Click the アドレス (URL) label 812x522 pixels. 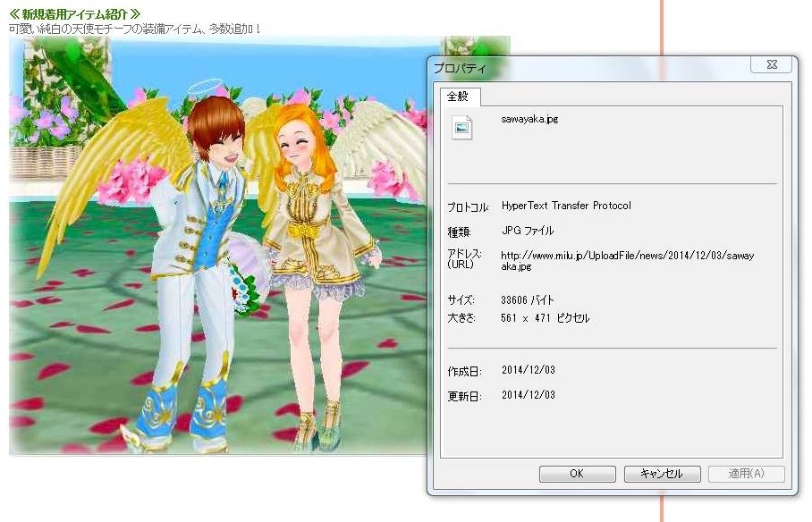(x=464, y=259)
